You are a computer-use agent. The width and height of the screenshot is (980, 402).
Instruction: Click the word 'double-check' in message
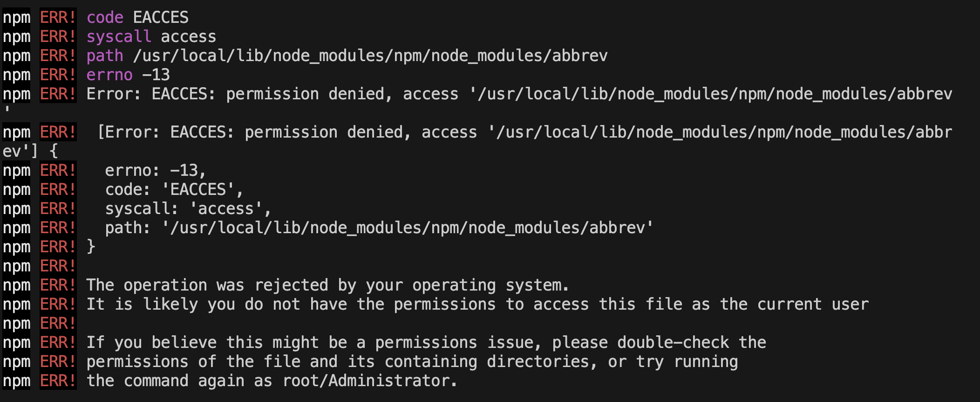click(x=673, y=343)
